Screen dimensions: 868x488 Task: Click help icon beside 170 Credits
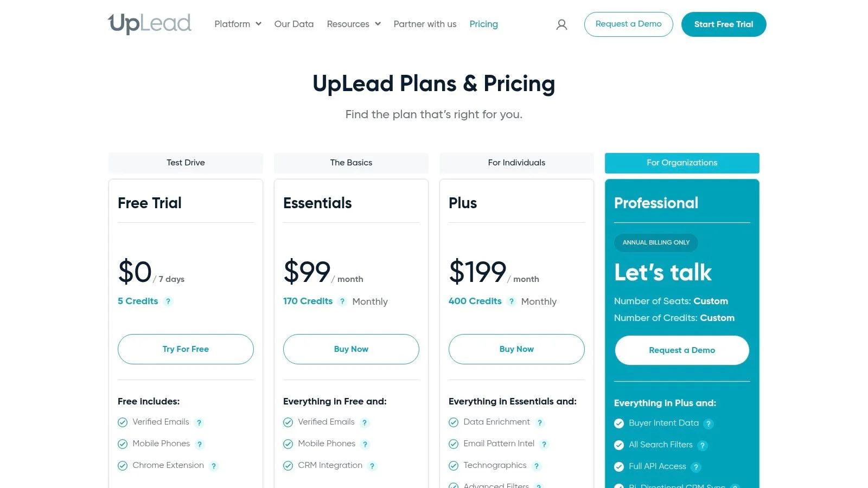[x=342, y=301]
